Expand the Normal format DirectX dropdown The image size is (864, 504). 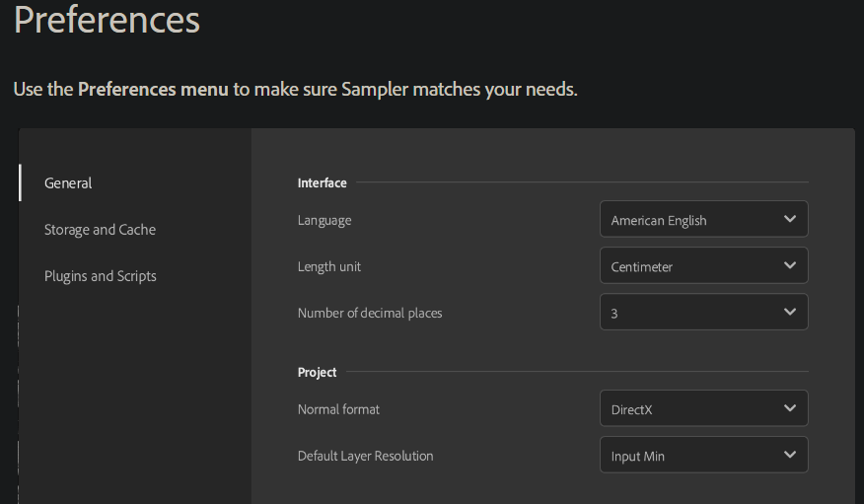point(690,408)
